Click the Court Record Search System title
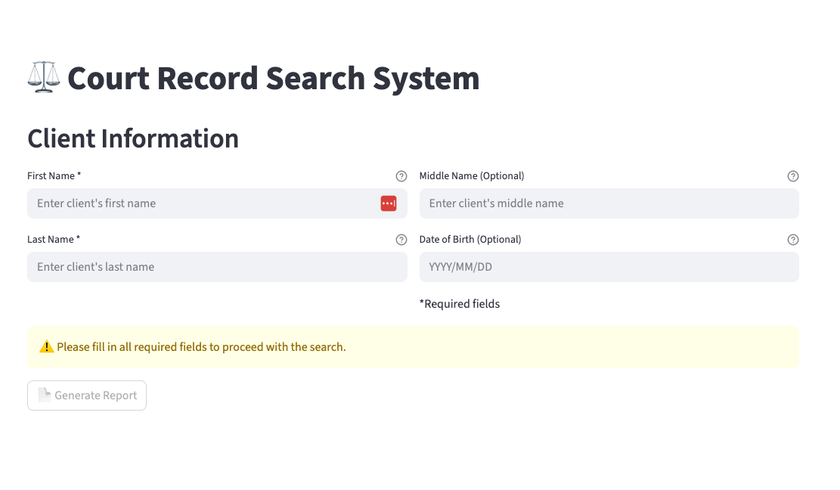Viewport: 840px width, 490px height. coord(273,78)
